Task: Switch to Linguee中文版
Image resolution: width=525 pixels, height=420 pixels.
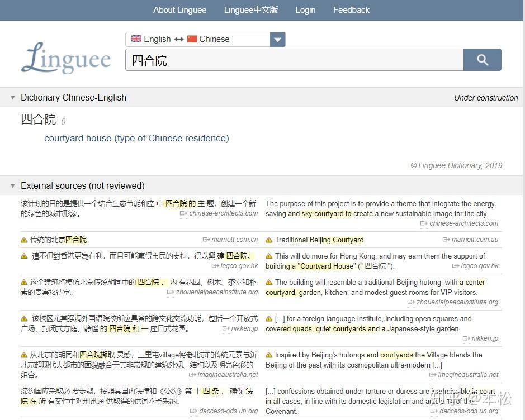Action: 251,10
